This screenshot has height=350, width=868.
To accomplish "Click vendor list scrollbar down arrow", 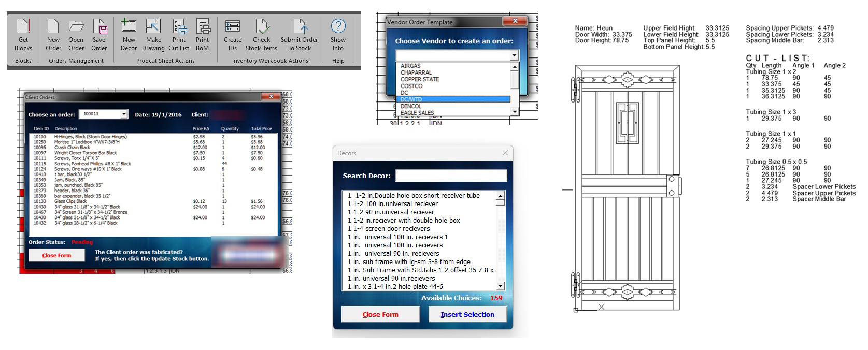I will click(x=514, y=112).
